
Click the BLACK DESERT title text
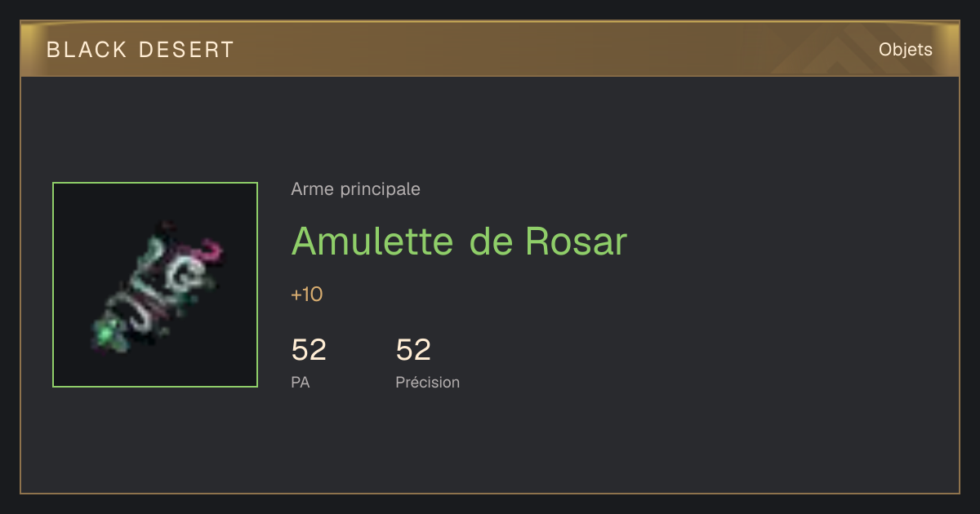click(x=140, y=50)
